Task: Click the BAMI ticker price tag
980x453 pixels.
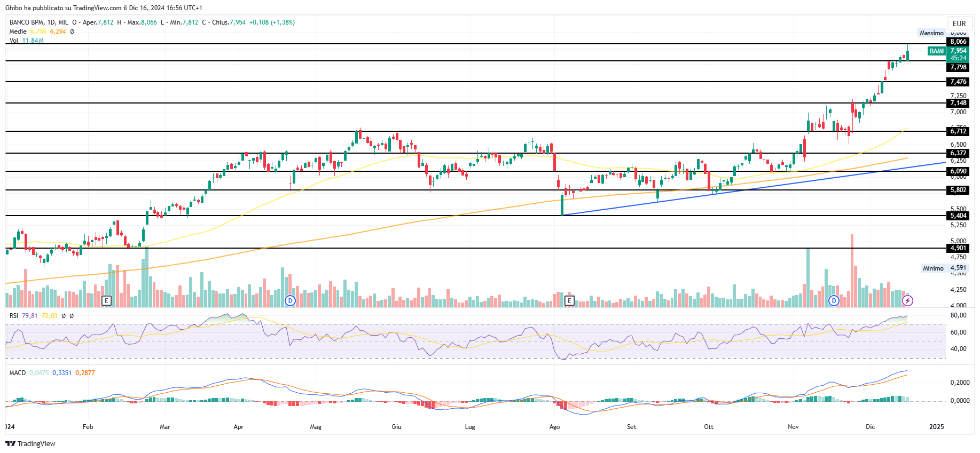Action: pos(937,51)
